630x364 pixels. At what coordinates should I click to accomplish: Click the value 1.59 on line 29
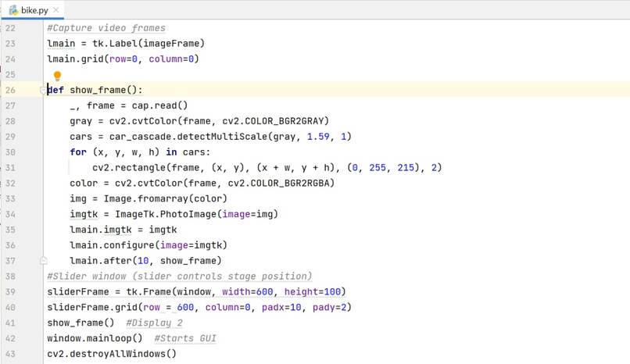(318, 137)
